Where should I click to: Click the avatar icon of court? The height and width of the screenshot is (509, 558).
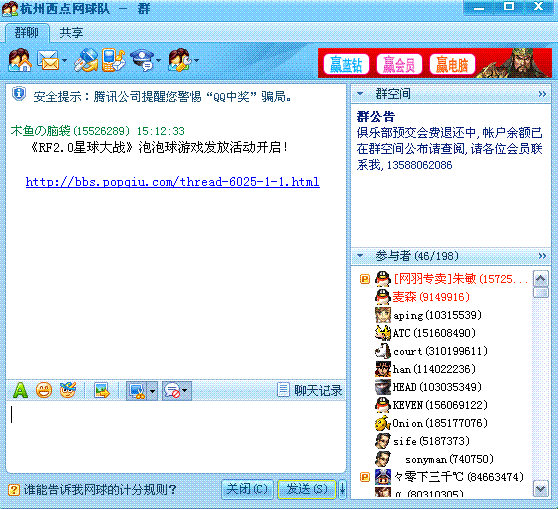(x=383, y=351)
